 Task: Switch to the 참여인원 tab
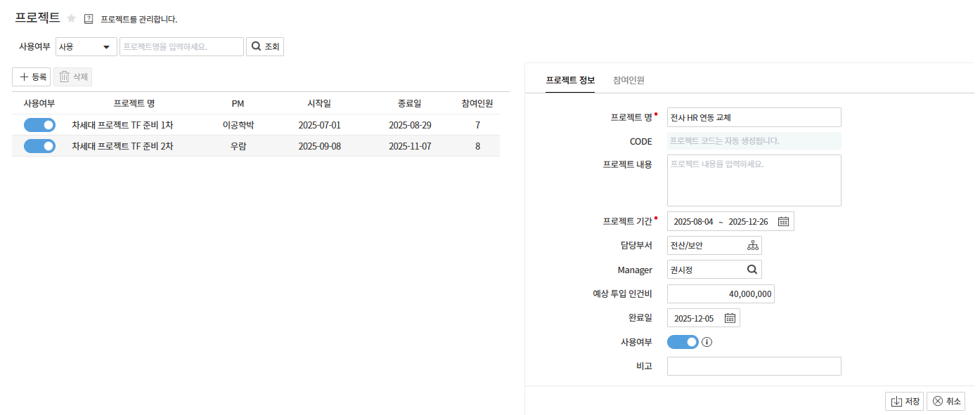point(628,80)
